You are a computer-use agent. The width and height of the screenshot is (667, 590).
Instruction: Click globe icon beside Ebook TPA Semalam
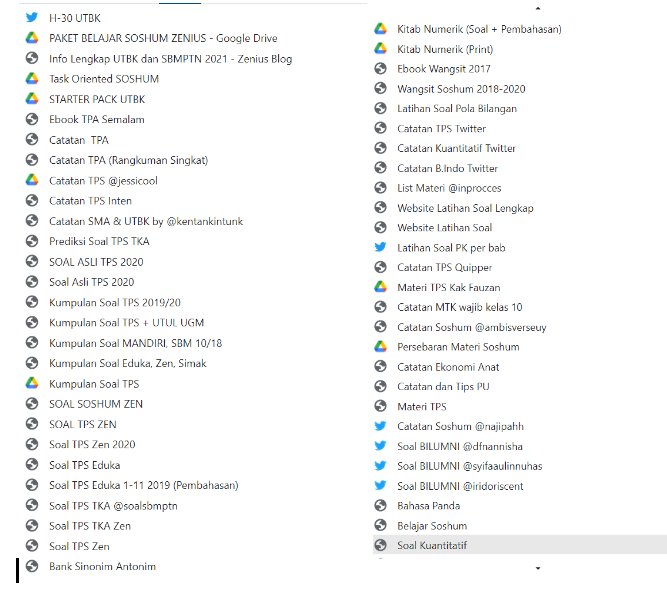click(x=32, y=119)
